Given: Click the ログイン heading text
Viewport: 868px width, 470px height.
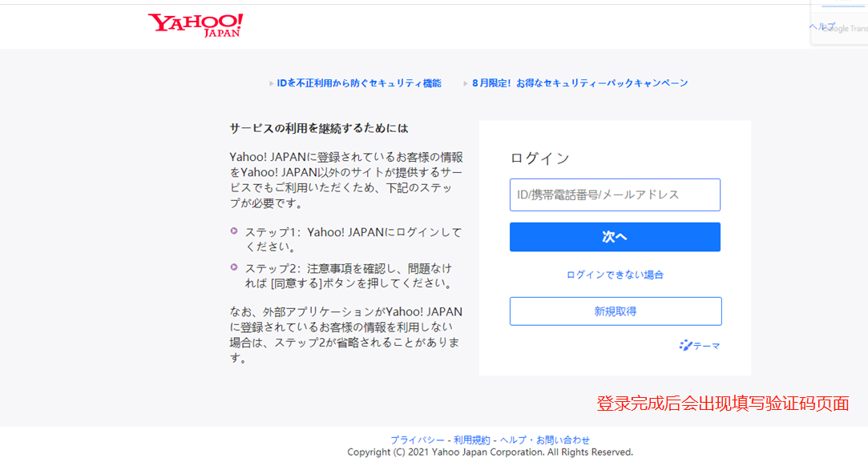Looking at the screenshot, I should tap(539, 159).
